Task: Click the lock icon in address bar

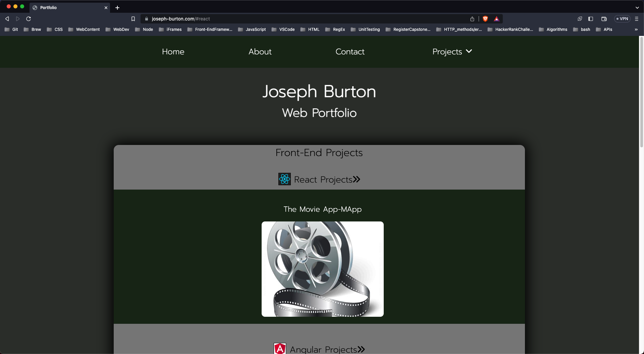Action: (146, 19)
